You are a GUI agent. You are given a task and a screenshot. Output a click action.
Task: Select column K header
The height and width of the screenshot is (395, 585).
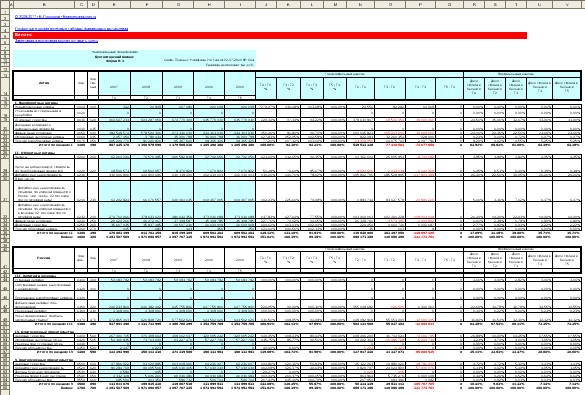click(x=288, y=4)
